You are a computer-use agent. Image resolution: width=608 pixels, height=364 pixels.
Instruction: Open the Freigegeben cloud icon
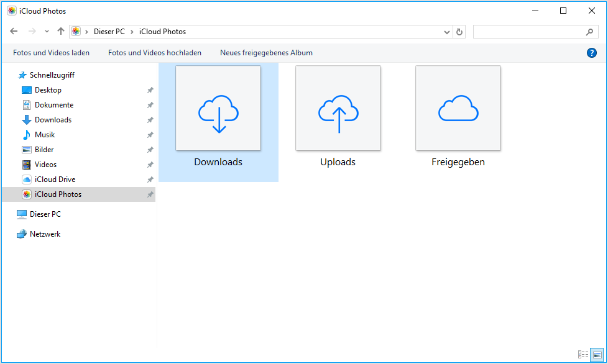pyautogui.click(x=458, y=107)
